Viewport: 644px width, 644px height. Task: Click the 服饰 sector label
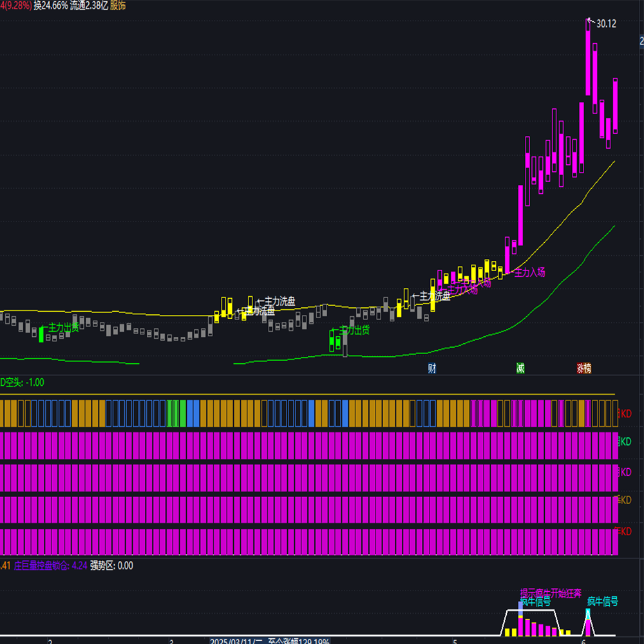pyautogui.click(x=117, y=5)
